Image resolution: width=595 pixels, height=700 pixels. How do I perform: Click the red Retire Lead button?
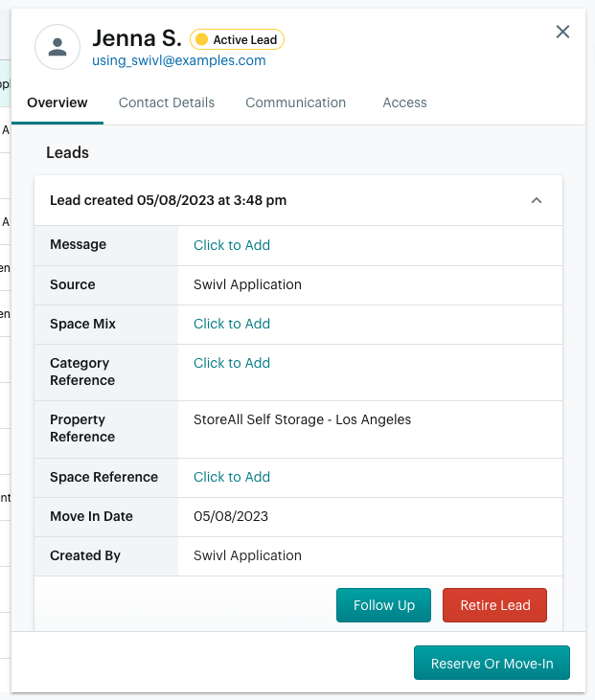point(494,605)
